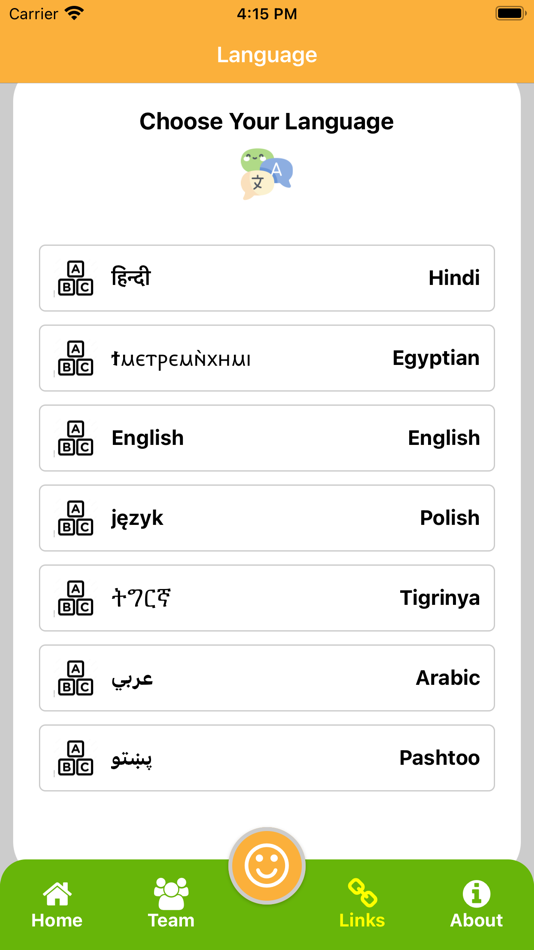The height and width of the screenshot is (950, 534).
Task: Click the info circle icon
Action: [x=476, y=894]
